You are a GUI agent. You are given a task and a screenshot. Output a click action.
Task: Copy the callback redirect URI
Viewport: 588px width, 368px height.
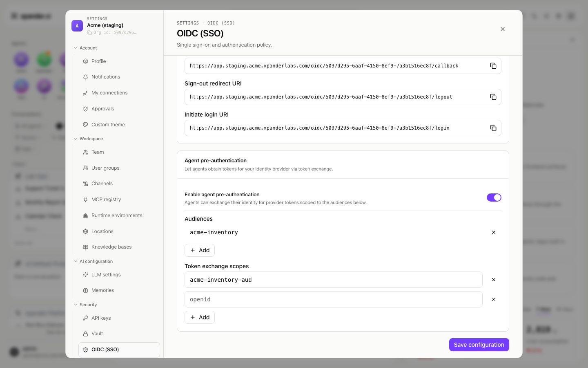click(493, 66)
